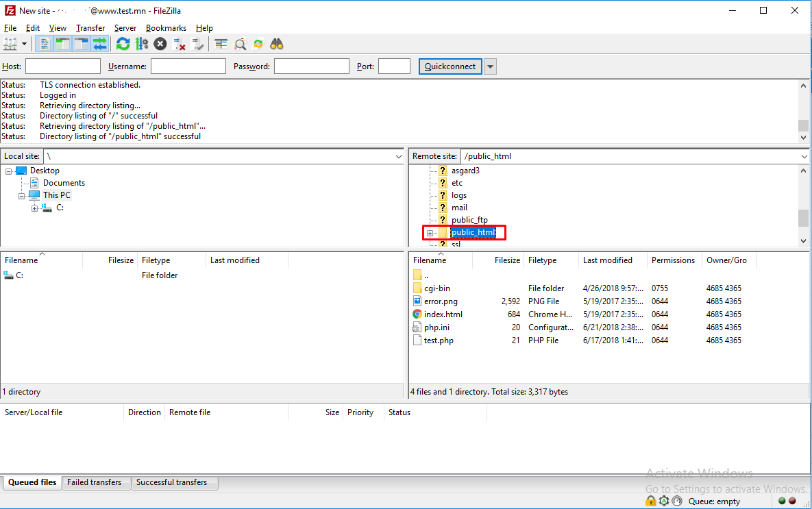Screen dimensions: 812x509
Task: Toggle the local directory tree display
Action: [x=62, y=45]
